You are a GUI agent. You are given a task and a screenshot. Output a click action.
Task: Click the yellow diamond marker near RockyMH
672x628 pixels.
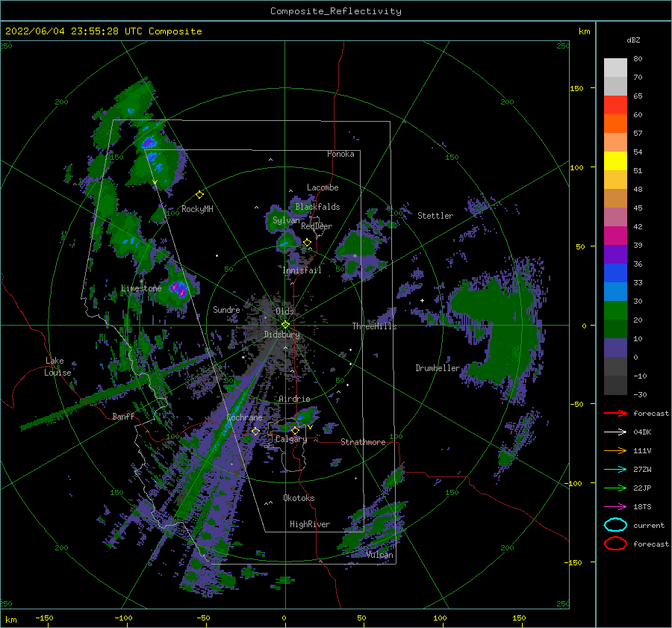(199, 195)
